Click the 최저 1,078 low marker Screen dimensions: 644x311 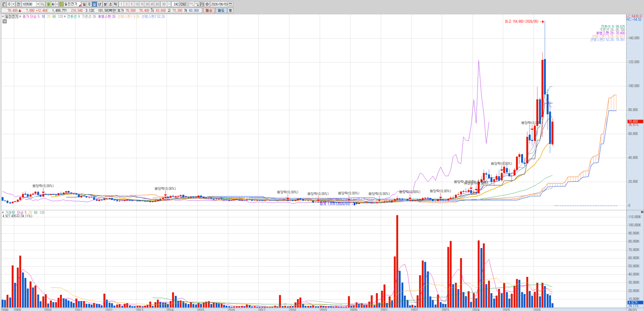click(x=337, y=204)
